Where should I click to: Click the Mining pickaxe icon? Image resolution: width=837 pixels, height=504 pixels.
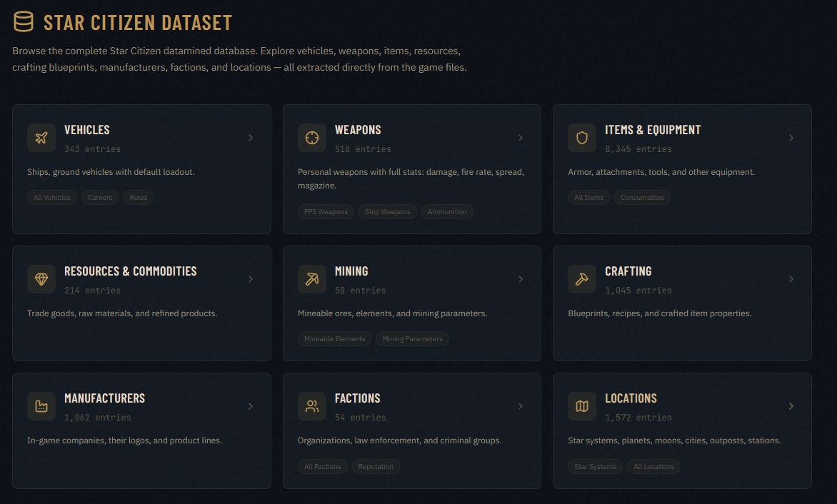pos(312,279)
